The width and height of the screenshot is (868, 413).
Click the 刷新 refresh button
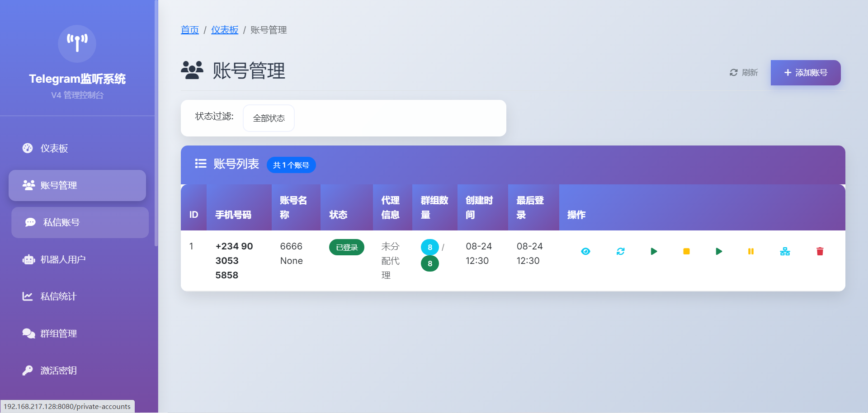coord(744,73)
